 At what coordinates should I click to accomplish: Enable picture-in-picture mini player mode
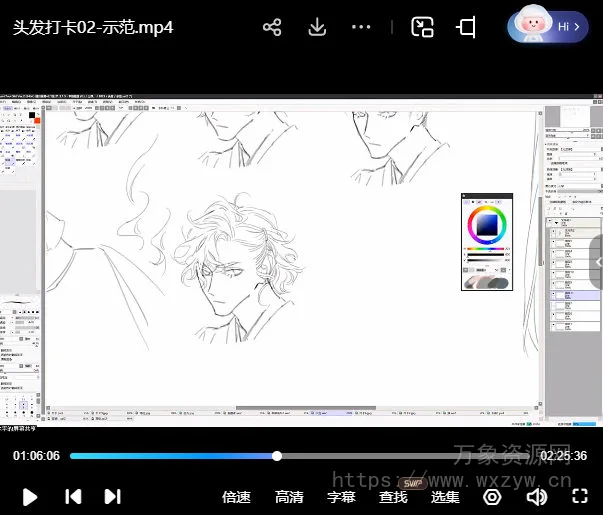point(423,27)
